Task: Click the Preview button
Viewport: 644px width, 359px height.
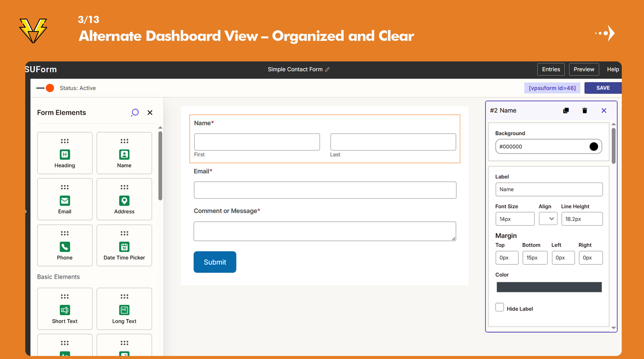Action: [x=584, y=69]
